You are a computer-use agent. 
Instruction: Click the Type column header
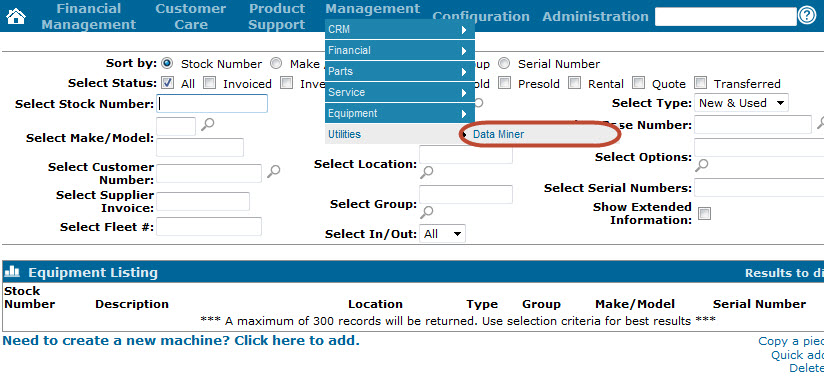(x=482, y=304)
